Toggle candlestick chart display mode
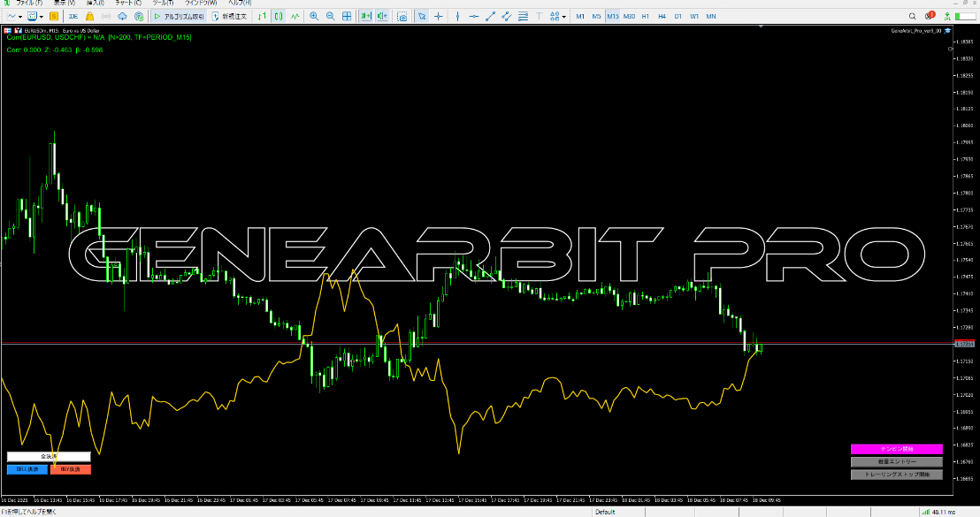Screen dimensions: 980x517 point(279,16)
